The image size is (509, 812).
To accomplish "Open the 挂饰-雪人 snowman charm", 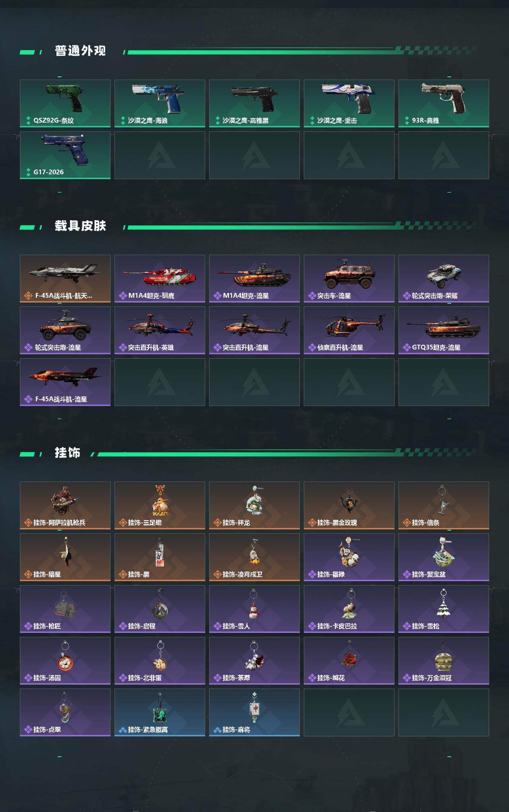I will click(254, 609).
